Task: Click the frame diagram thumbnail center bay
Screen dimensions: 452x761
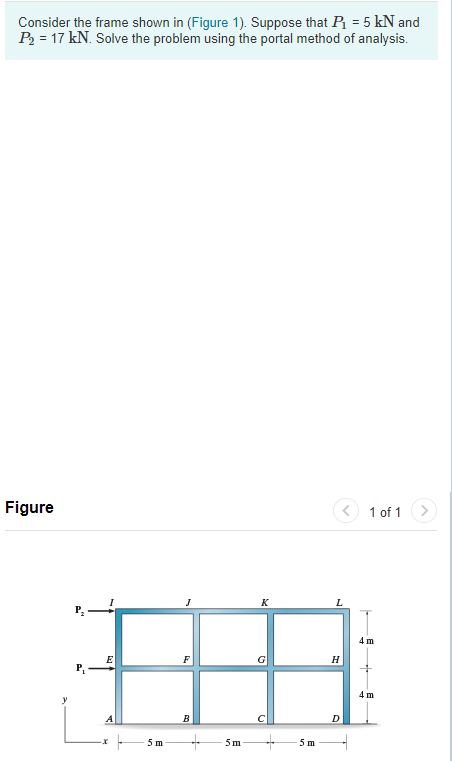Action: point(233,667)
